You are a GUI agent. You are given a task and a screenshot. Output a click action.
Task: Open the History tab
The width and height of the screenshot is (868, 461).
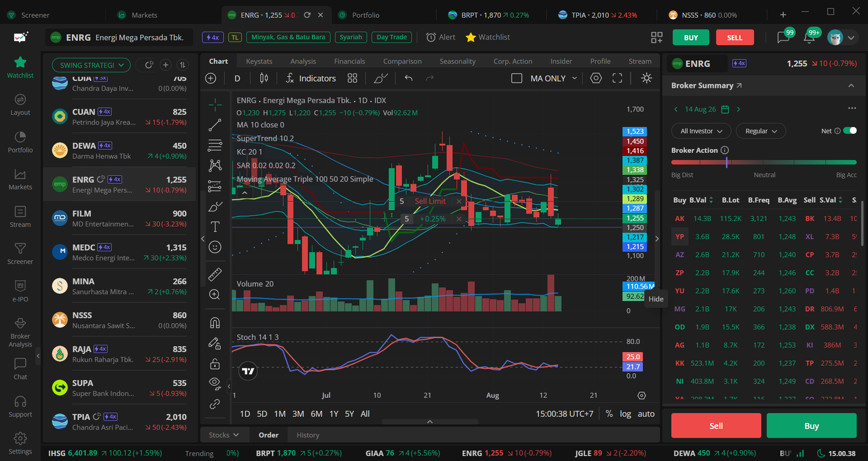(308, 435)
